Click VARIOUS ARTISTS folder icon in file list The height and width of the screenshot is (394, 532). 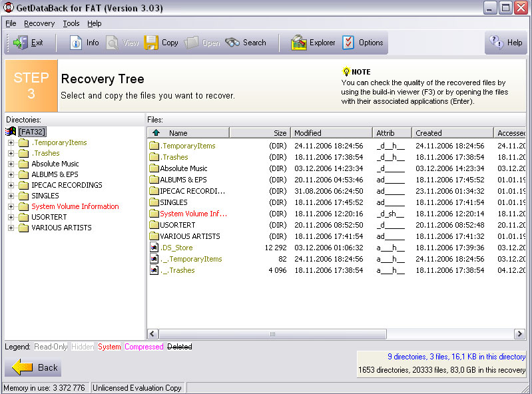154,236
